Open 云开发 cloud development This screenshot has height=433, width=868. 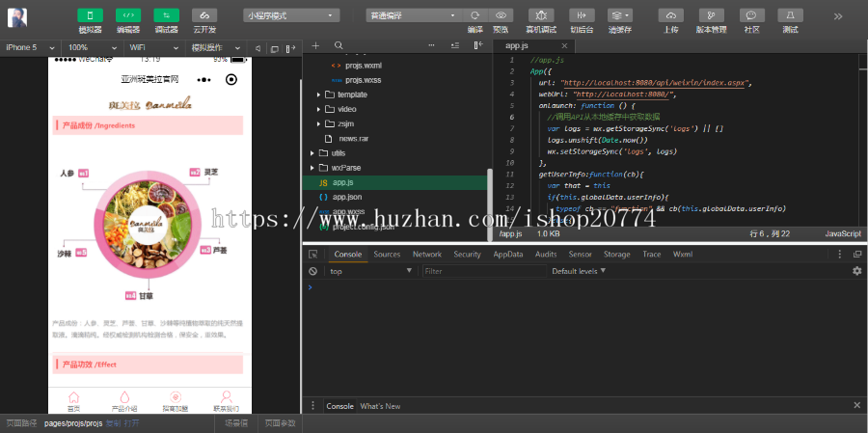pos(203,15)
